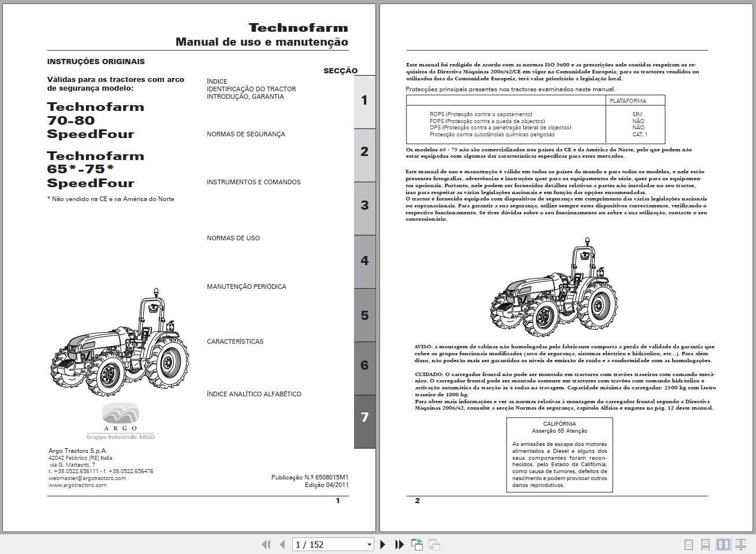This screenshot has height=554, width=756.
Task: Click the MANUTENÇÃO PERIÓDICA contents entry
Action: [247, 286]
